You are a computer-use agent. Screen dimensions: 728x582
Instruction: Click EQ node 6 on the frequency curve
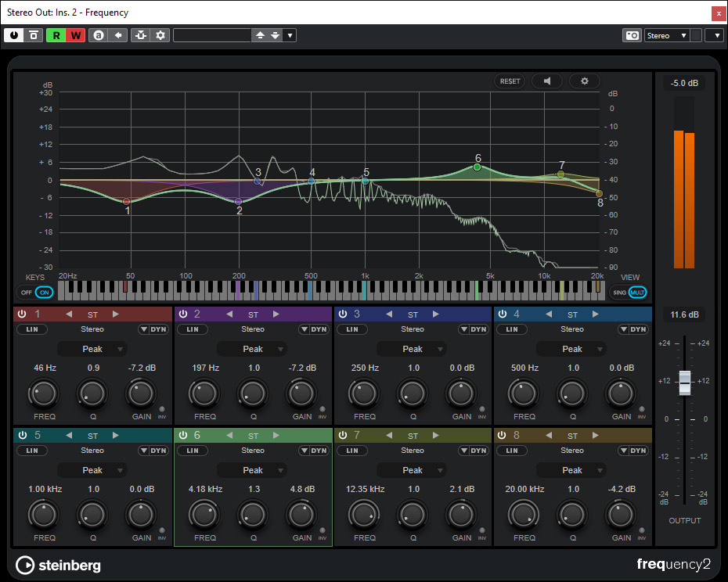[x=477, y=167]
